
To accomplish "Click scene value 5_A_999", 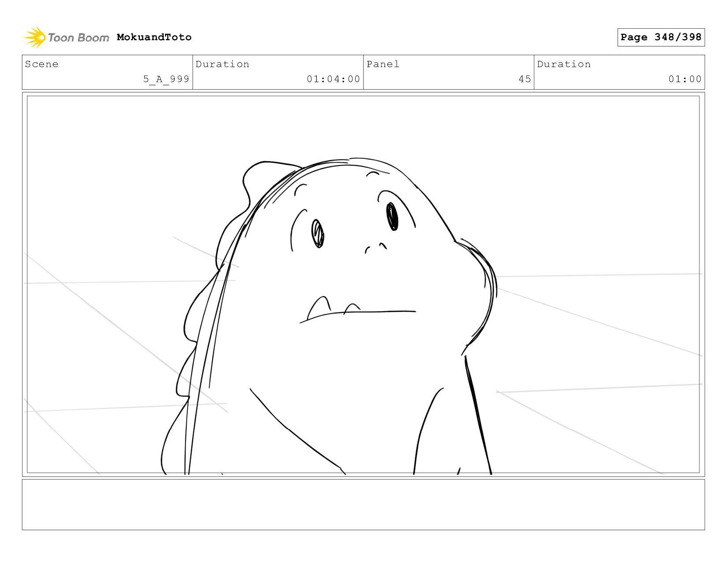I will (x=166, y=79).
